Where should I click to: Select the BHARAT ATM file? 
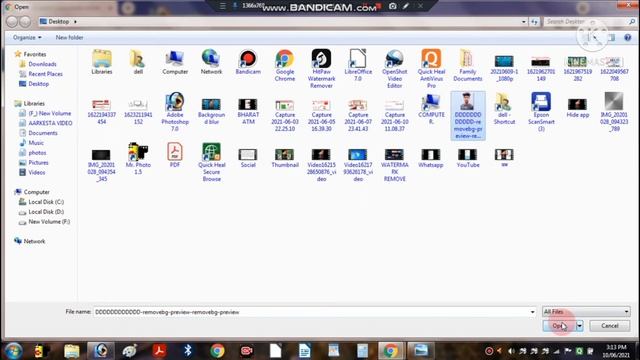tap(248, 111)
